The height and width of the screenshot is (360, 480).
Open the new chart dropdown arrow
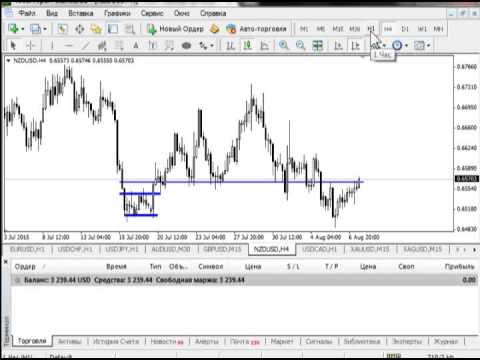click(x=23, y=29)
